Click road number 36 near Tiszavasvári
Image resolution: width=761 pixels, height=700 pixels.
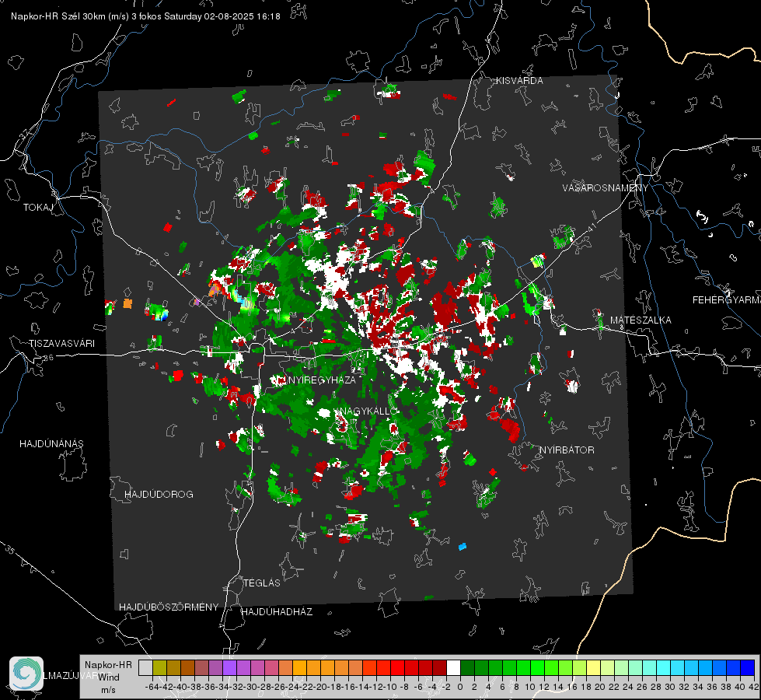pos(48,358)
